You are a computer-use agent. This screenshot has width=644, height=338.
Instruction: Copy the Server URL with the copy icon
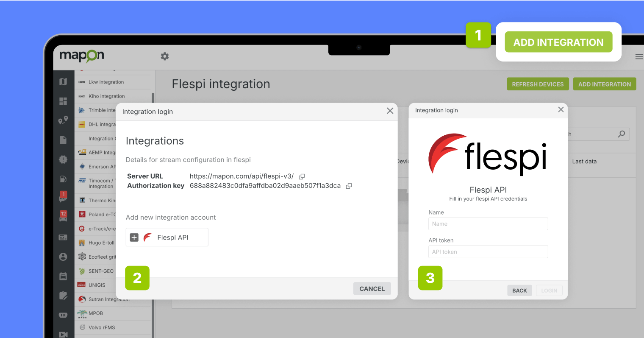pos(302,176)
